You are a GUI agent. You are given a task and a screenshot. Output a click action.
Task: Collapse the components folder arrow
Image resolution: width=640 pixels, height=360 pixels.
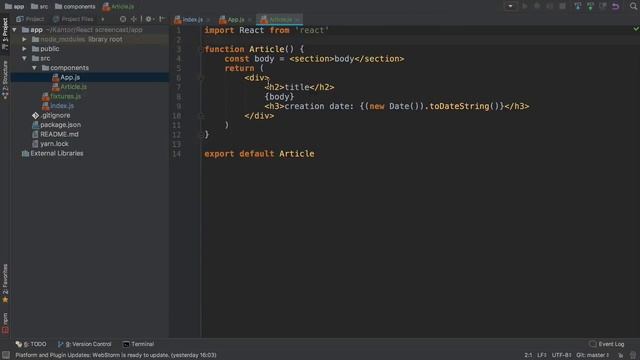(34, 68)
